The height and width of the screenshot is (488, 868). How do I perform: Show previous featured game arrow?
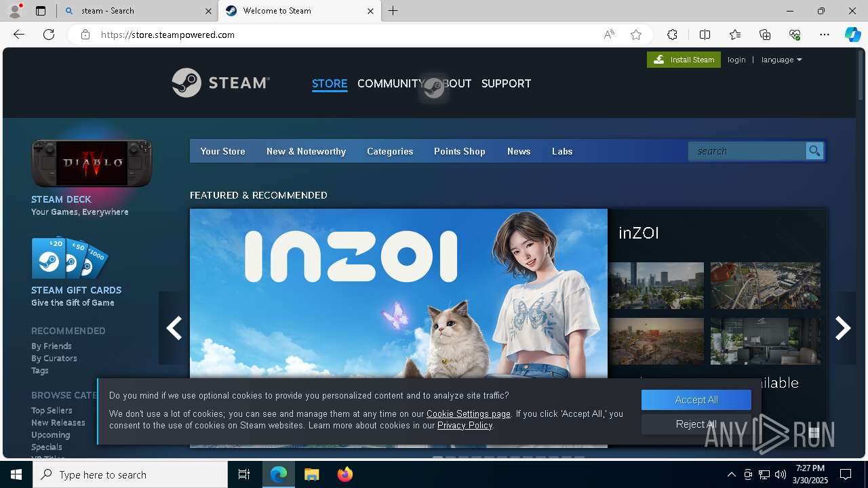point(174,328)
